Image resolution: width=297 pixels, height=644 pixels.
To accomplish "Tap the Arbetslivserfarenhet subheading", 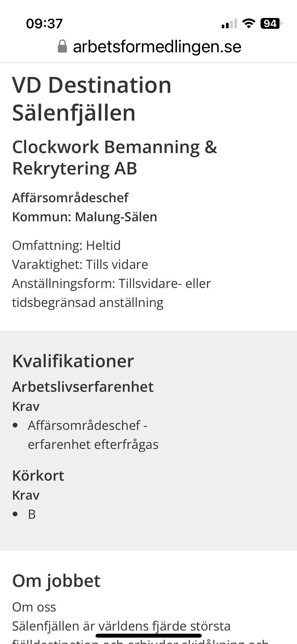I will (x=83, y=387).
